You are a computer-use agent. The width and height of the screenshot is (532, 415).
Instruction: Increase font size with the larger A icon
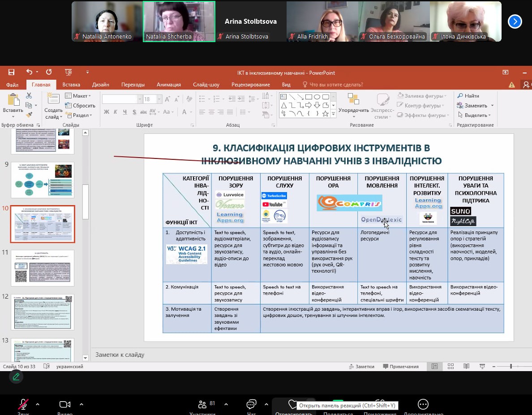[167, 99]
